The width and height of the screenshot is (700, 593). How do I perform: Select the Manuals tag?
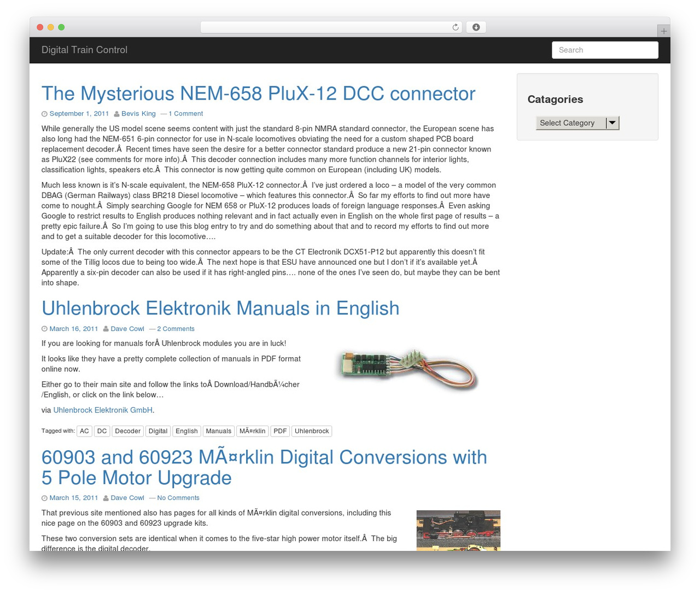click(218, 431)
